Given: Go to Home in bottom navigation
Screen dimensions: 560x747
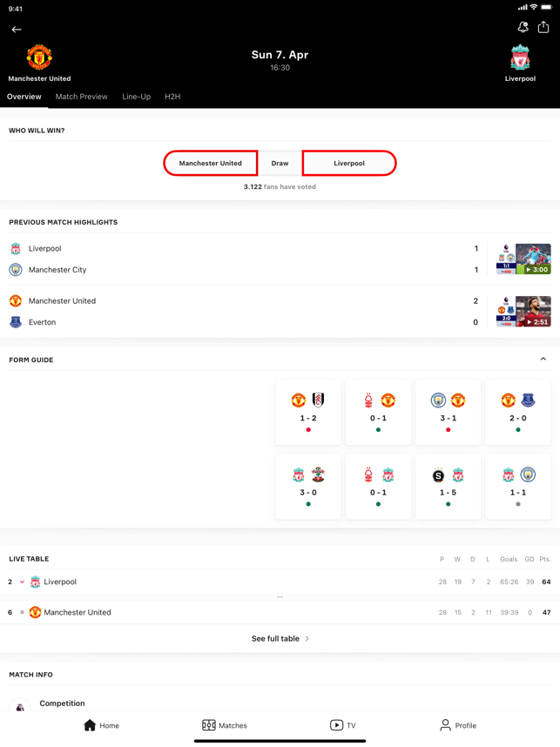Looking at the screenshot, I should (102, 725).
